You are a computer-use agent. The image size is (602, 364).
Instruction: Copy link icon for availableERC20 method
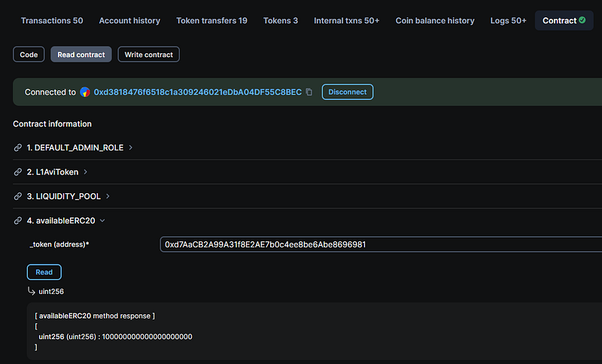click(x=17, y=220)
